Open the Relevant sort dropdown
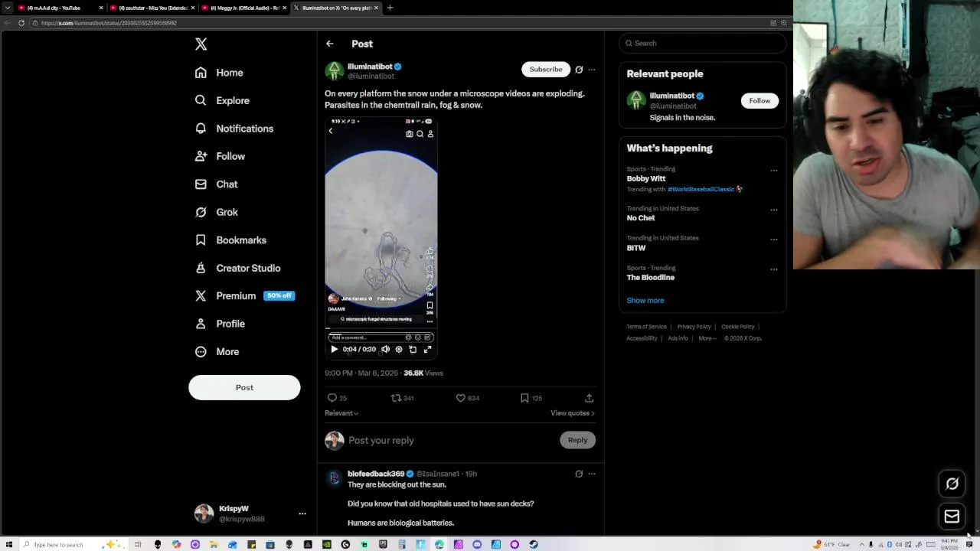The height and width of the screenshot is (551, 980). (341, 413)
